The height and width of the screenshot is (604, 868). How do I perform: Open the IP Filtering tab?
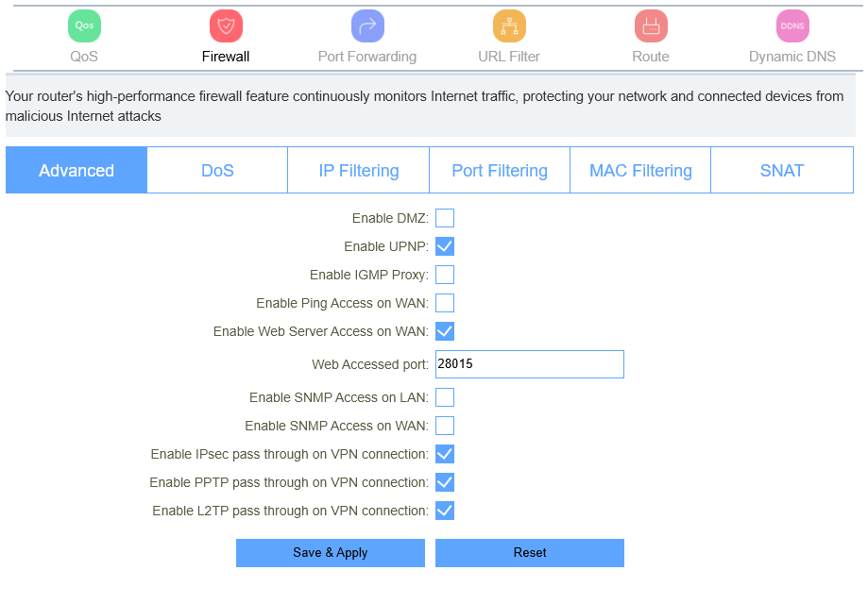click(x=359, y=171)
